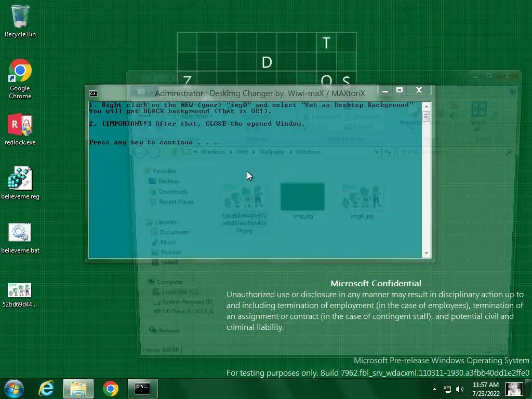Select CD Drive (E:) in Explorer tree
This screenshot has height=399, width=532.
183,311
